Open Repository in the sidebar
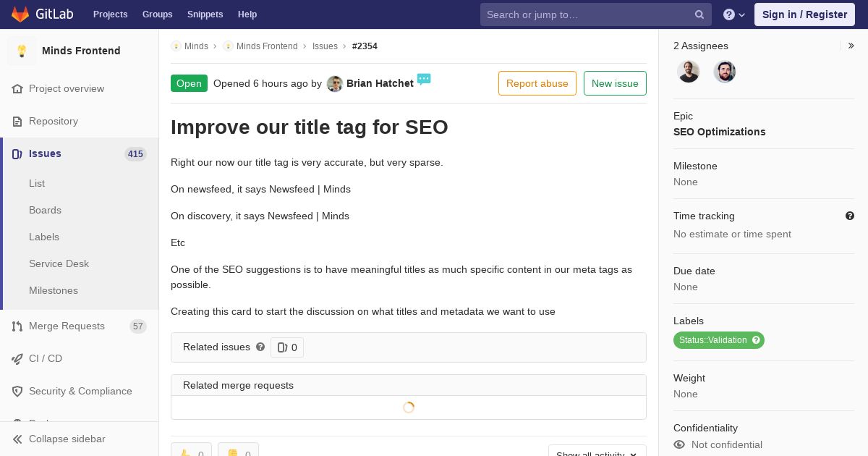 [x=54, y=121]
